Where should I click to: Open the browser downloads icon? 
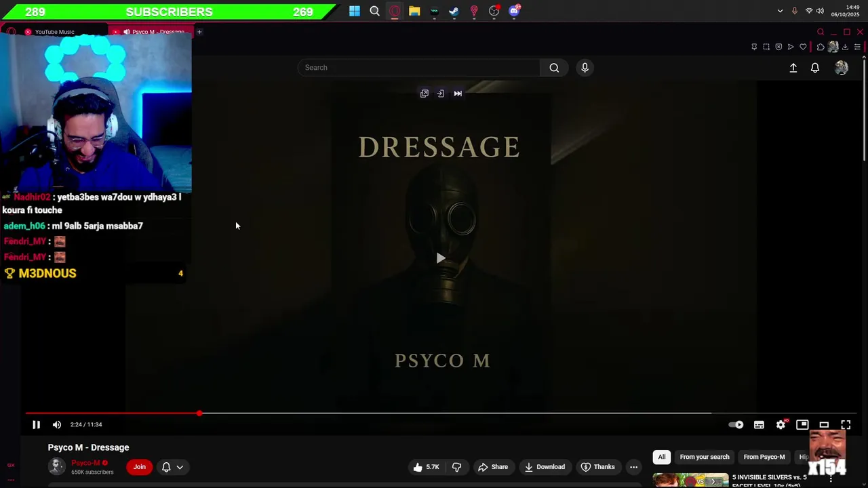click(x=845, y=47)
